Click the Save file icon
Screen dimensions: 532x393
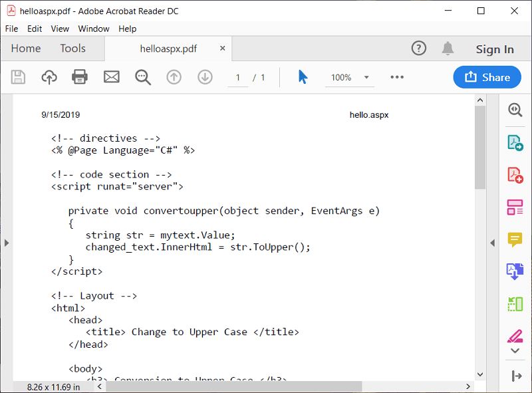coord(18,77)
